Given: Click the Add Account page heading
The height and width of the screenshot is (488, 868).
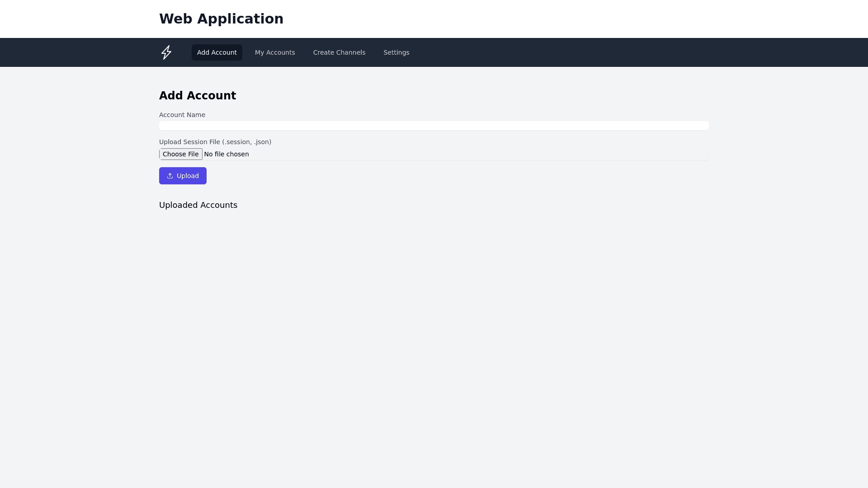Looking at the screenshot, I should pos(198,95).
